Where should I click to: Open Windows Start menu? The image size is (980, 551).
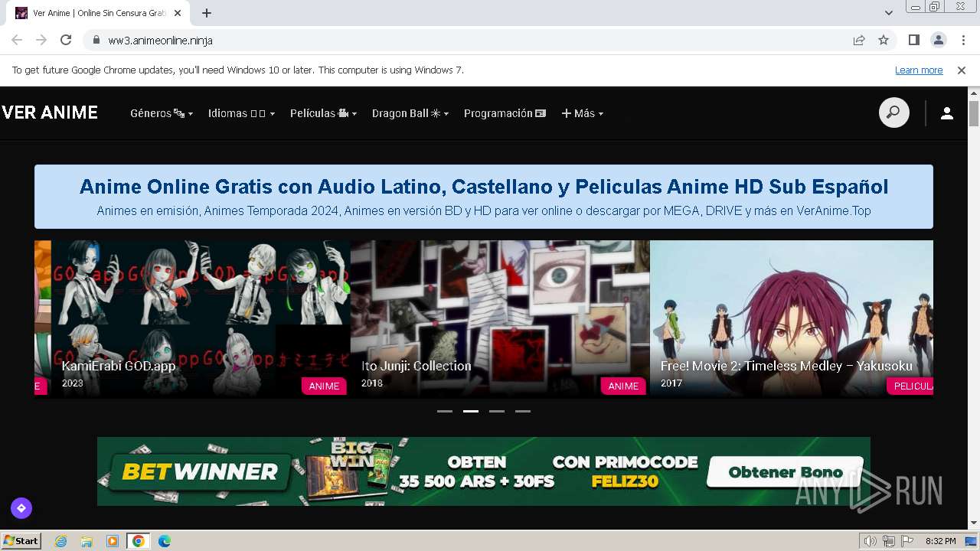tap(21, 541)
